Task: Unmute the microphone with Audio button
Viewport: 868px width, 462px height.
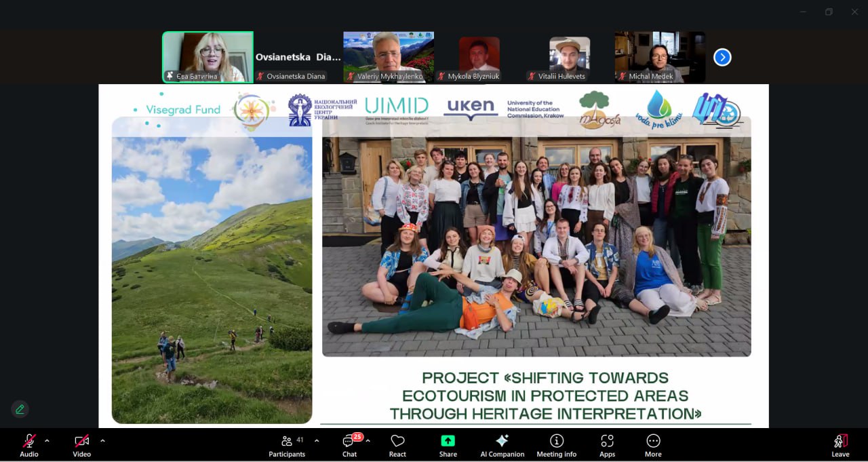Action: point(29,444)
